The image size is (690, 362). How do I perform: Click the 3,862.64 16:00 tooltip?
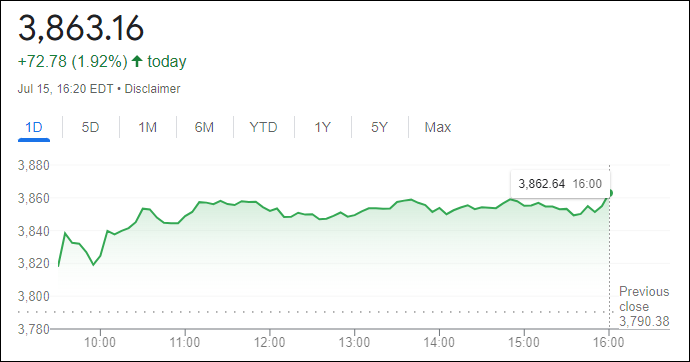560,184
